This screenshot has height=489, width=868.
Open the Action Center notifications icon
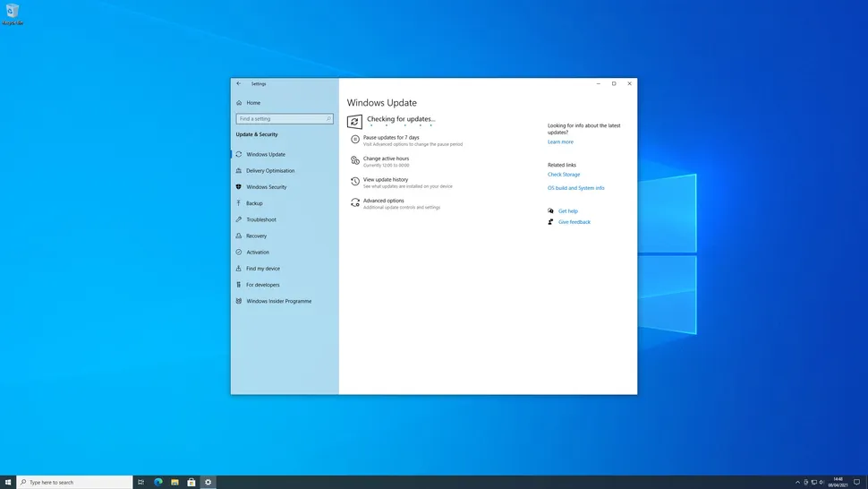(856, 483)
